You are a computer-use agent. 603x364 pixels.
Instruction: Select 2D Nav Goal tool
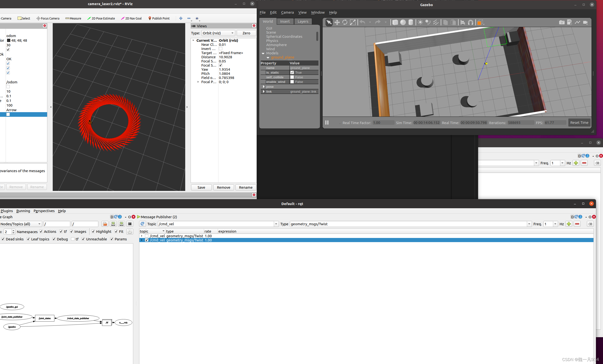click(132, 18)
